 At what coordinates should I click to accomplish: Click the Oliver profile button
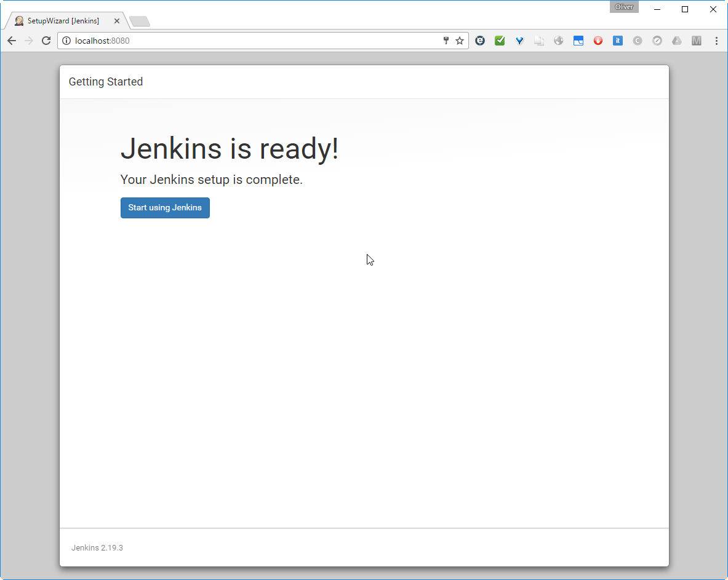(x=624, y=7)
